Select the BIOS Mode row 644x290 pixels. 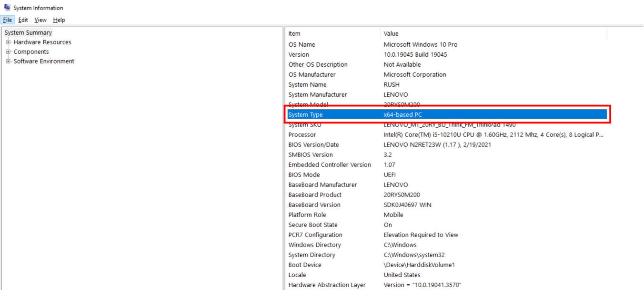pos(446,175)
